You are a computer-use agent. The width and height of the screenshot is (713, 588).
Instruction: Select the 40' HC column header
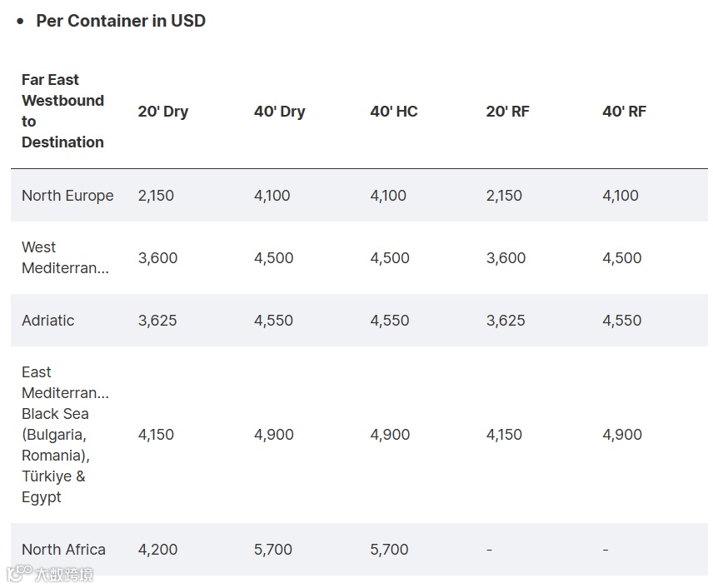tap(394, 112)
